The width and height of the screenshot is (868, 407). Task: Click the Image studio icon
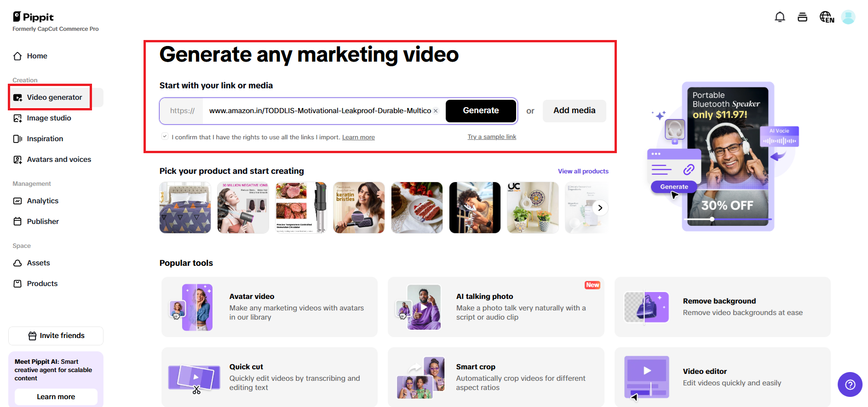17,118
